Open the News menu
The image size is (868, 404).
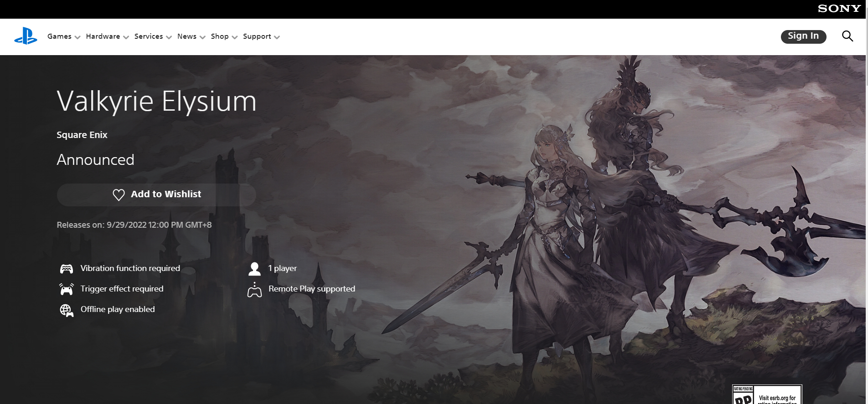pyautogui.click(x=187, y=36)
